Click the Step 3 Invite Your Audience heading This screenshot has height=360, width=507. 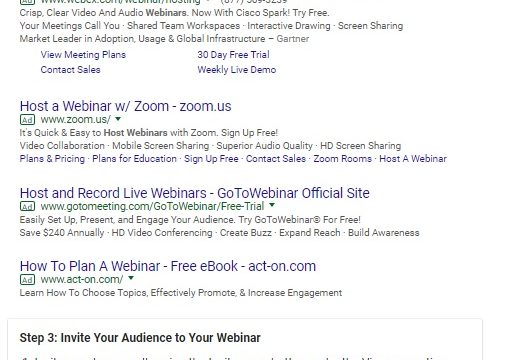140,338
